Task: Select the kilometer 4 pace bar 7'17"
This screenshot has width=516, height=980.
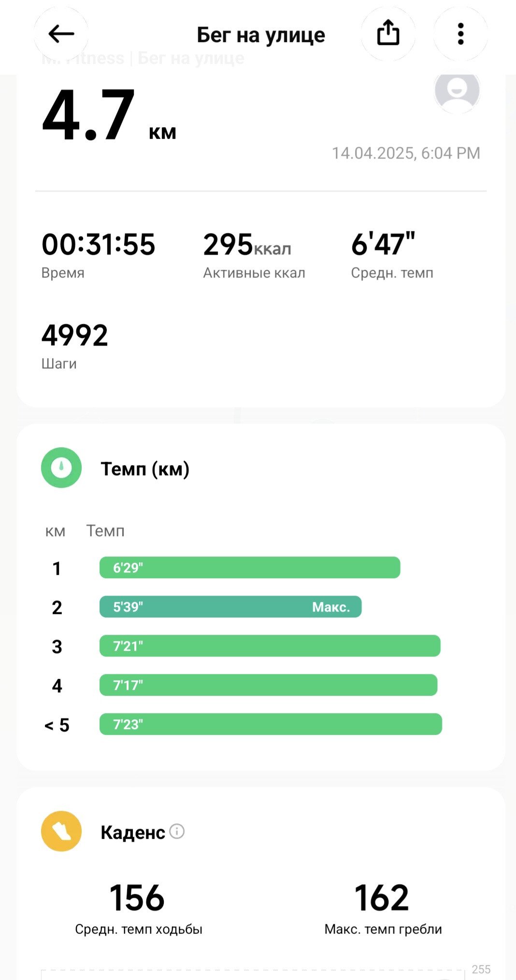Action: pyautogui.click(x=268, y=685)
